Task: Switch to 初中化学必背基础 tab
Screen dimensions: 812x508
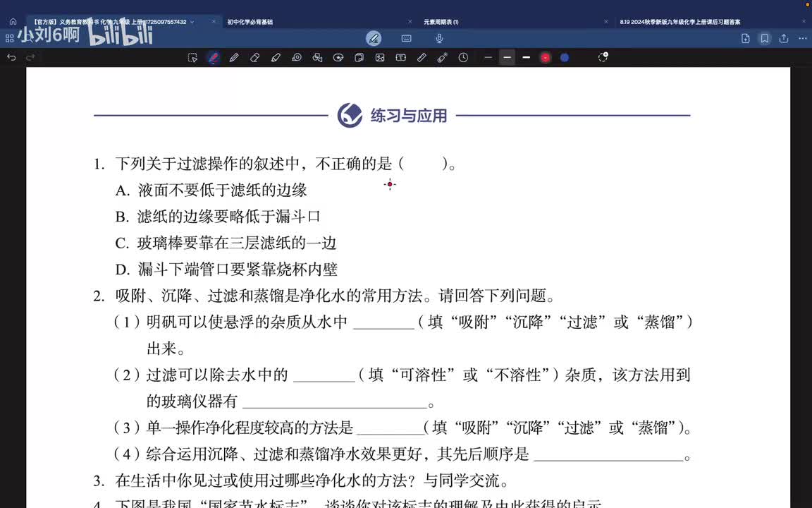Action: (250, 22)
